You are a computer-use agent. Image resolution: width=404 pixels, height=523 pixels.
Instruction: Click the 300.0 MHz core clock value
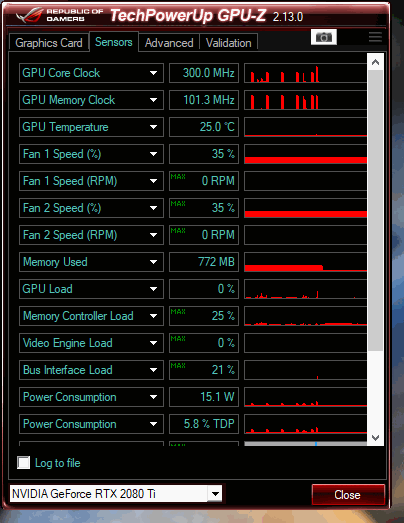click(x=204, y=73)
